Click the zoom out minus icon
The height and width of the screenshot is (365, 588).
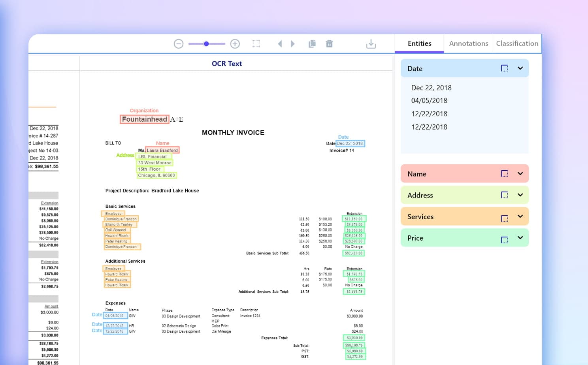tap(179, 44)
